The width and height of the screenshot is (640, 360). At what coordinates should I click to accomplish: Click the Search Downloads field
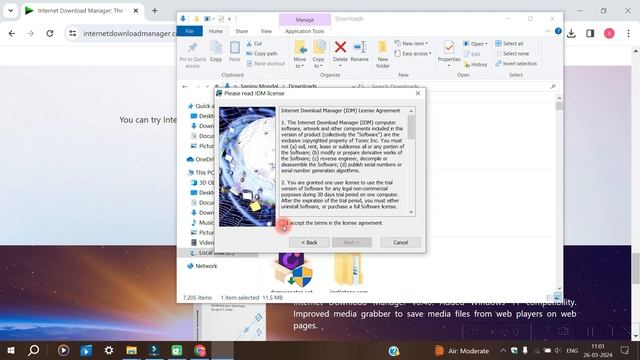461,87
